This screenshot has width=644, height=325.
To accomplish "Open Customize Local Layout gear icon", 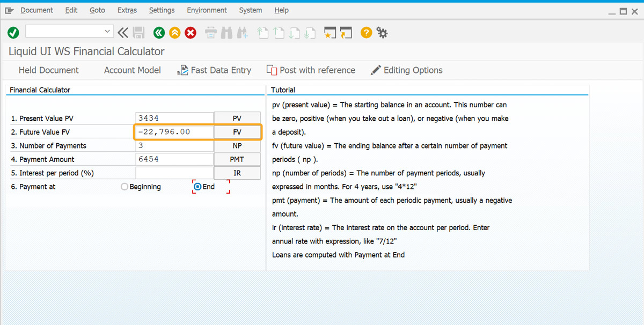I will 382,33.
